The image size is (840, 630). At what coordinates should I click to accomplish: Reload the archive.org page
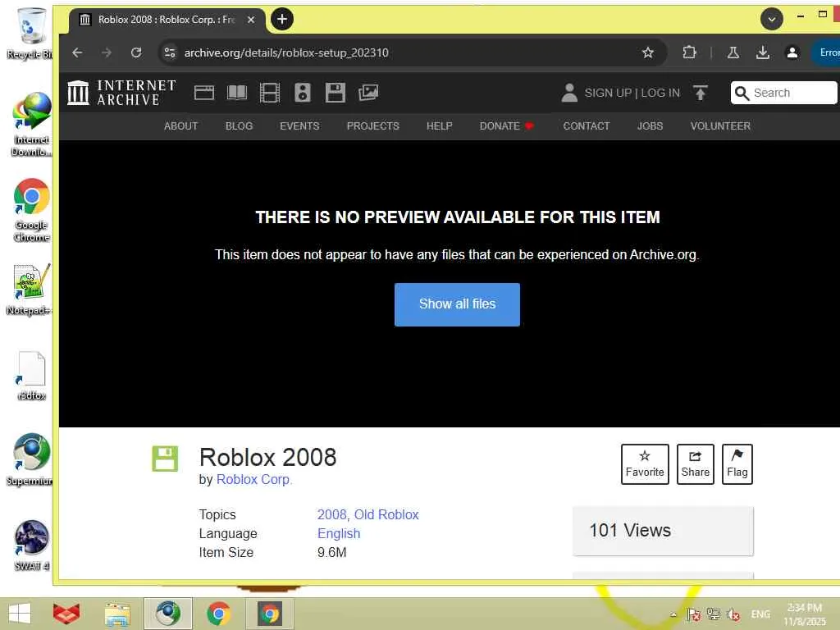coord(136,52)
